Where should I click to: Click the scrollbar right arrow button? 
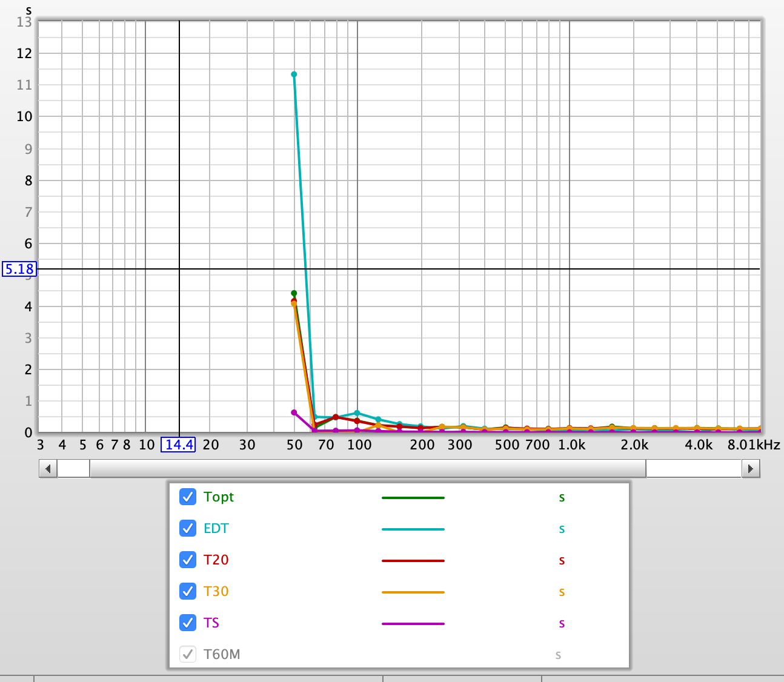tap(751, 468)
